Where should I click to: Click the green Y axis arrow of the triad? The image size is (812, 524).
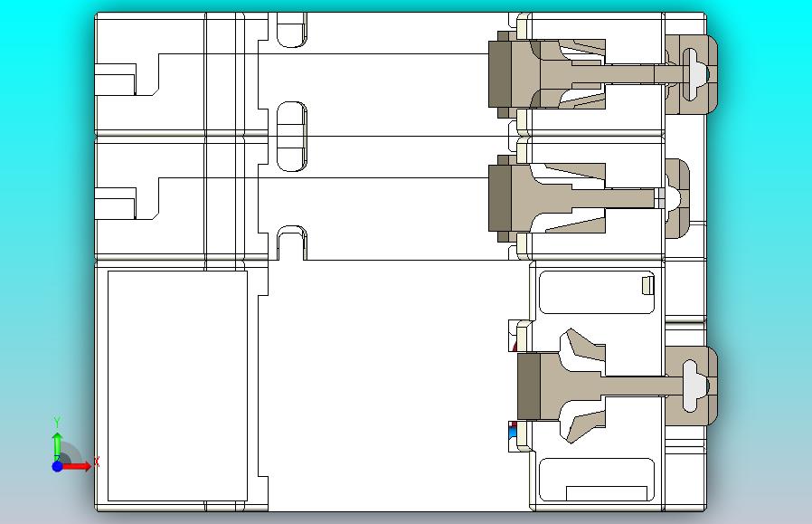[x=58, y=447]
